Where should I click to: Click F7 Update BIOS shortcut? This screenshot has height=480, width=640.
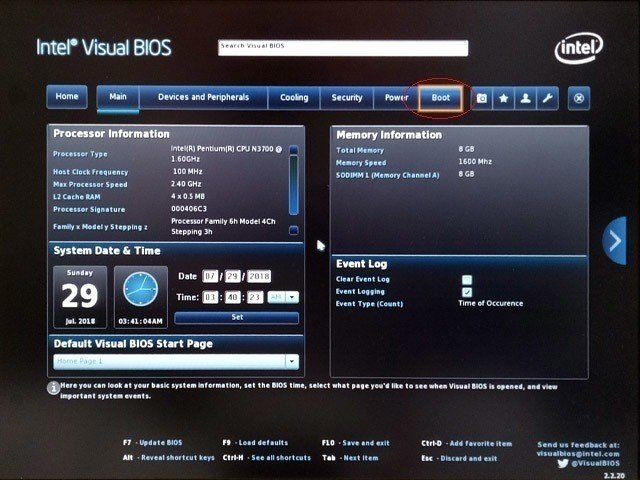tap(153, 443)
